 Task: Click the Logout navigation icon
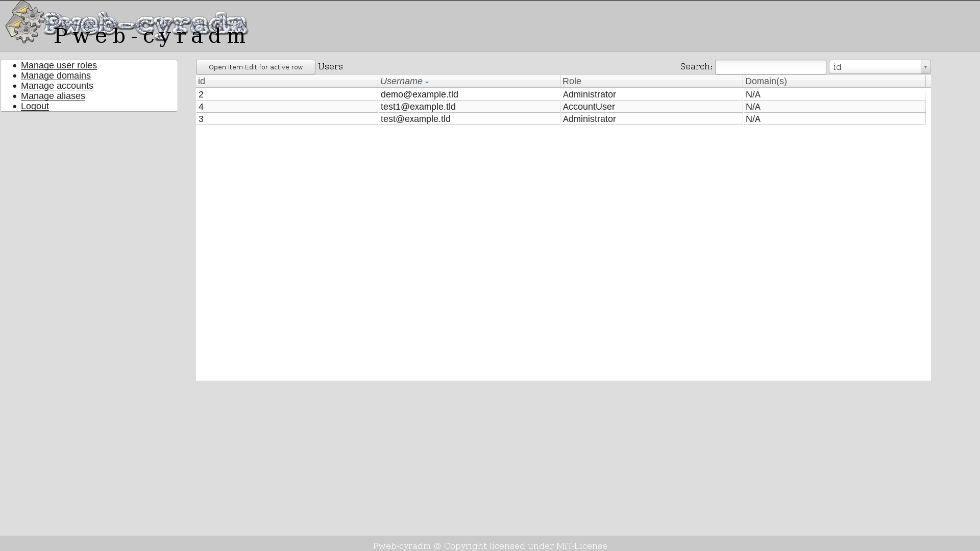(35, 106)
